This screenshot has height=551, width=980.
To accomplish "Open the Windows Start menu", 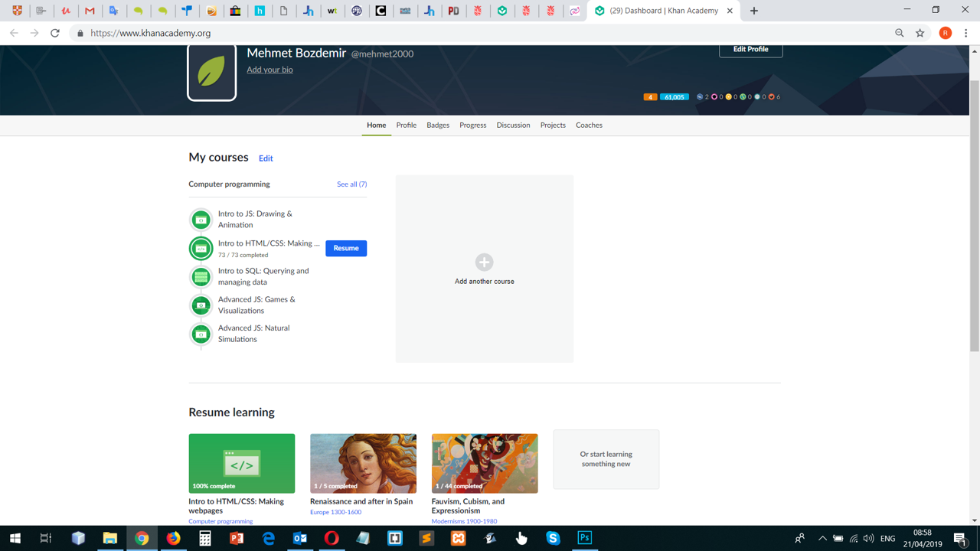I will pyautogui.click(x=15, y=538).
